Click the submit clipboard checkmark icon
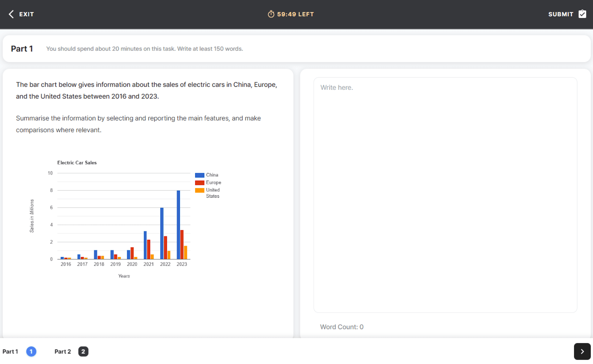This screenshot has height=364, width=593. (x=582, y=14)
